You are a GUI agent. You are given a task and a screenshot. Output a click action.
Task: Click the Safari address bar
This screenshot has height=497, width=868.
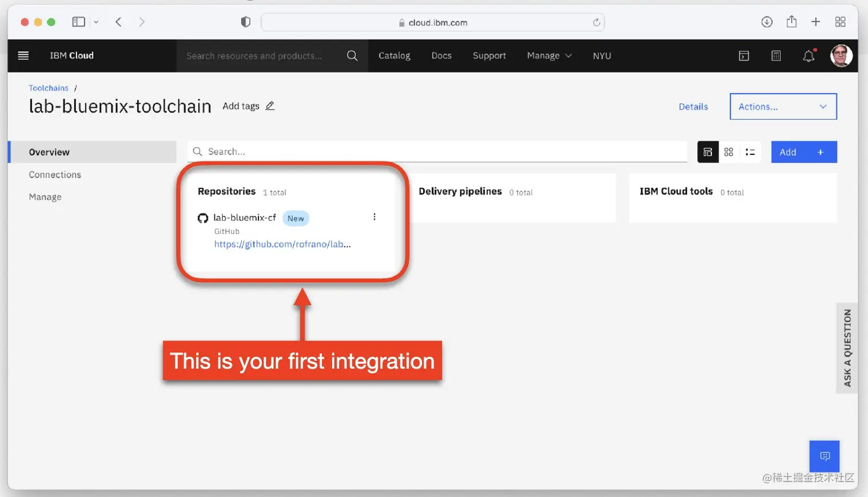click(433, 22)
